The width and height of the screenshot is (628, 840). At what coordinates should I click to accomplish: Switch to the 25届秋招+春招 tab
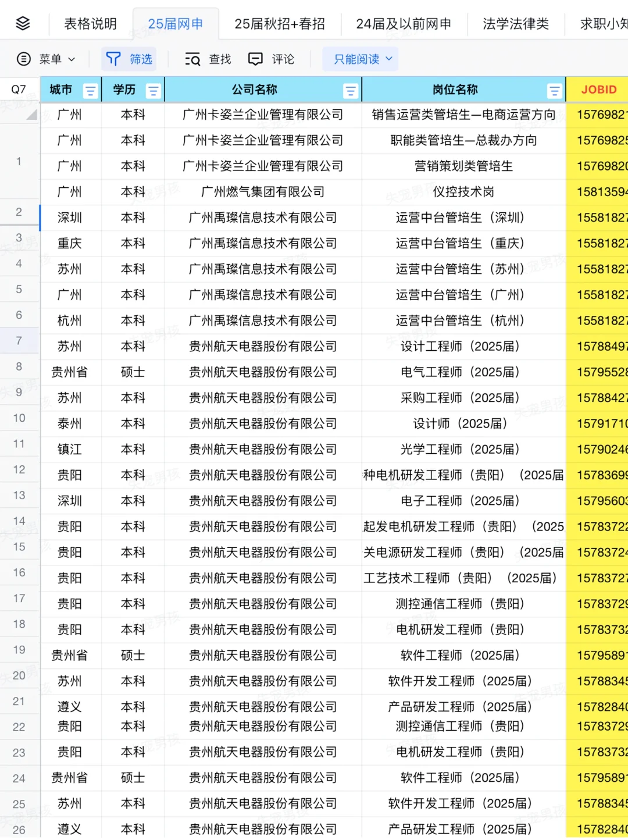pyautogui.click(x=280, y=24)
